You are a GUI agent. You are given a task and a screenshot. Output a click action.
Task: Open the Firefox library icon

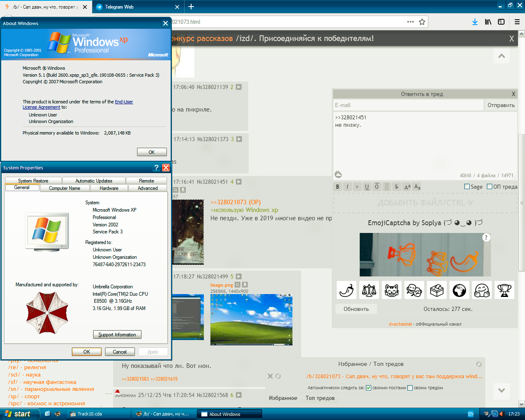tap(488, 22)
